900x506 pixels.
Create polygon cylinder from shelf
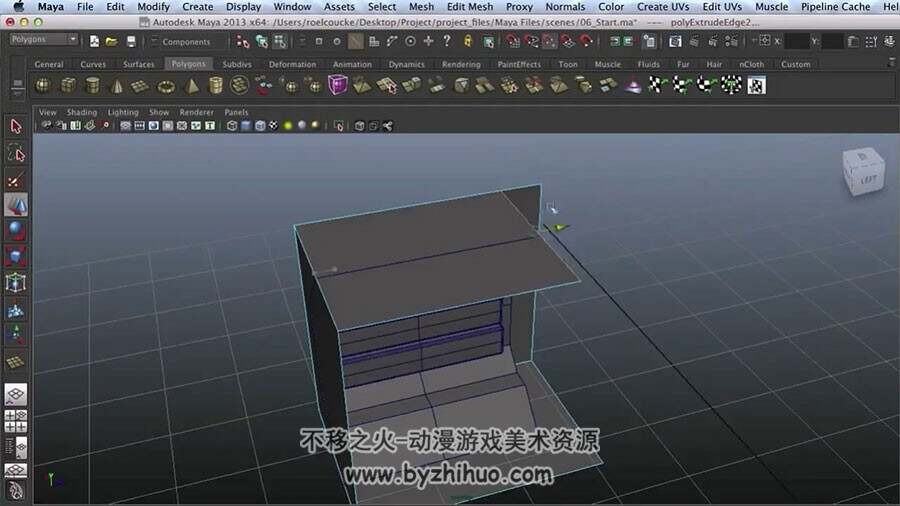(x=92, y=86)
